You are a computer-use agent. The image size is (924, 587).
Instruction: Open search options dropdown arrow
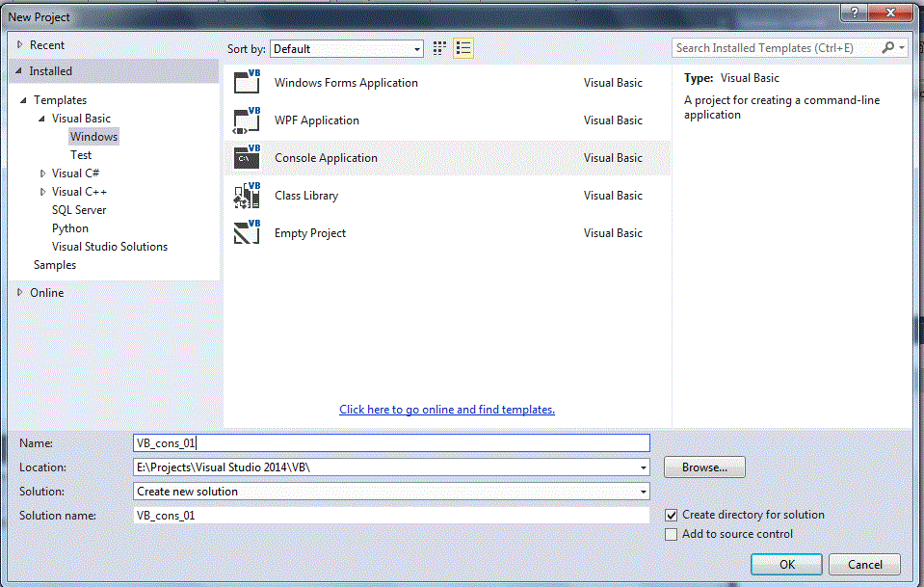click(902, 48)
